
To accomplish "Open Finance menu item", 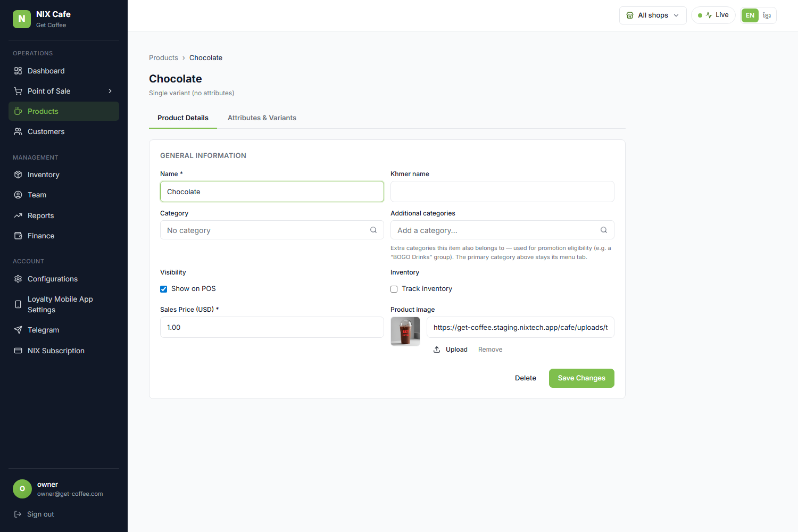I will (x=64, y=236).
